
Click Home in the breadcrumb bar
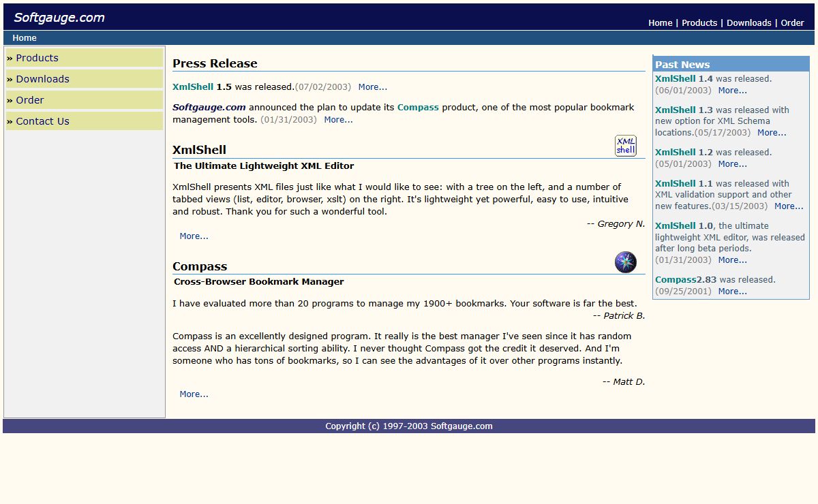(25, 38)
